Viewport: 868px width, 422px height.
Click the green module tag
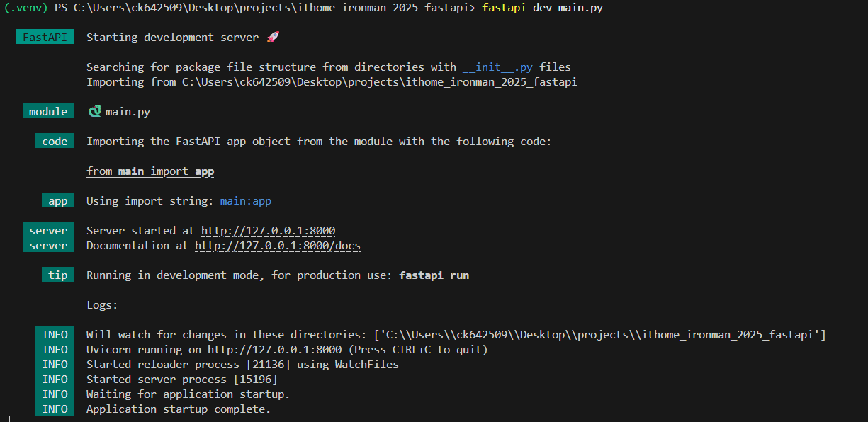48,112
